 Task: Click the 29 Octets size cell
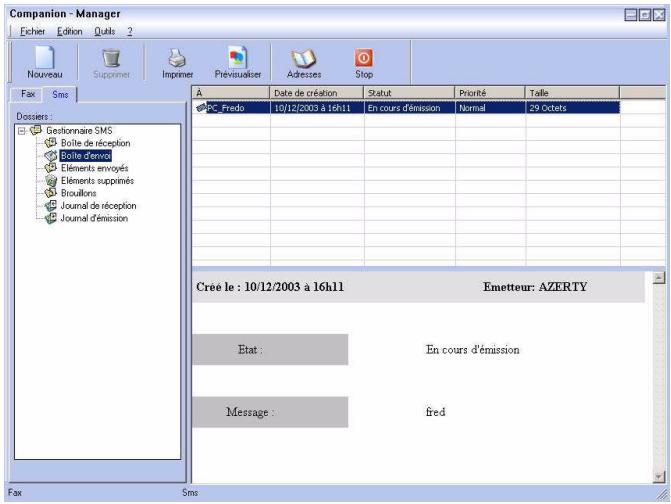click(x=573, y=108)
